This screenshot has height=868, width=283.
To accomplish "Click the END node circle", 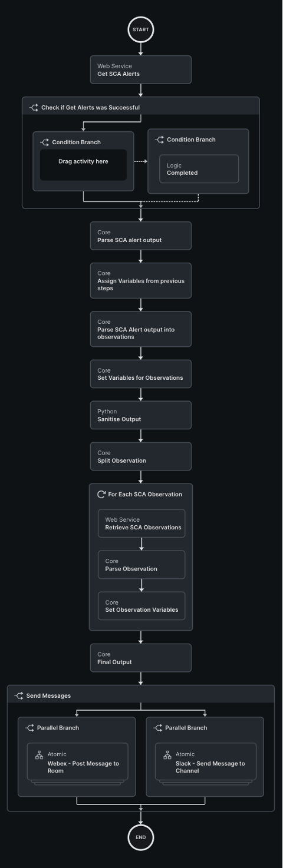I will click(x=141, y=837).
